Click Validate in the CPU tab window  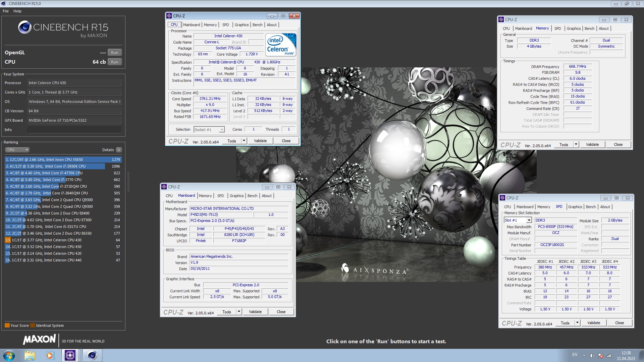[260, 141]
